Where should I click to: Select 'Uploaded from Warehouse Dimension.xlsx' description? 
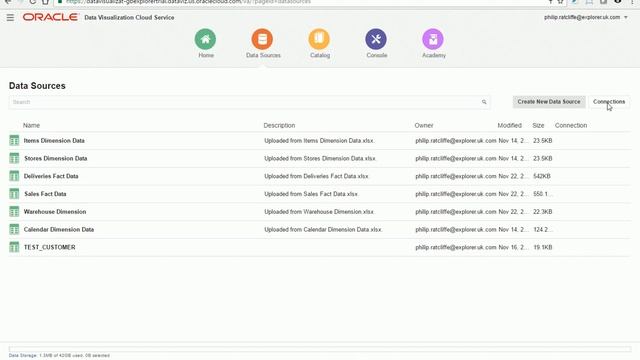319,211
